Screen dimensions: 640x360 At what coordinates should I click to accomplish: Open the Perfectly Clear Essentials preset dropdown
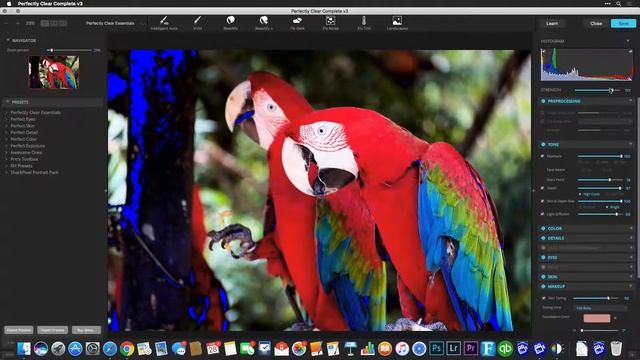(x=114, y=23)
